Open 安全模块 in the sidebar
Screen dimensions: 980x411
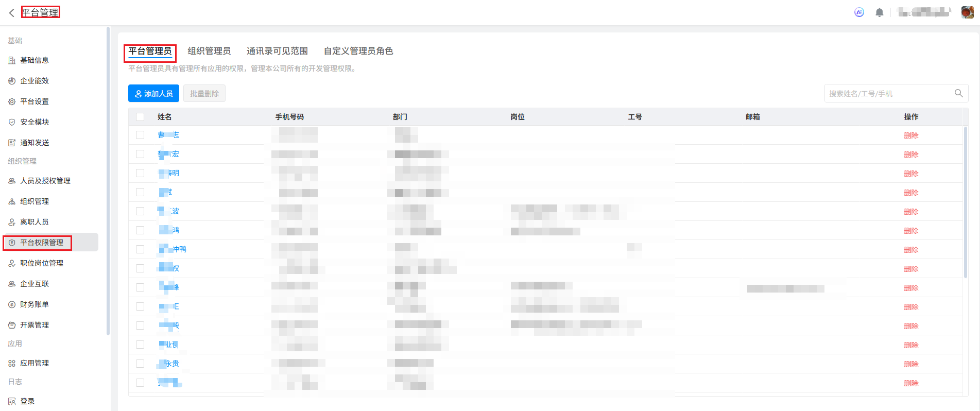(x=35, y=122)
